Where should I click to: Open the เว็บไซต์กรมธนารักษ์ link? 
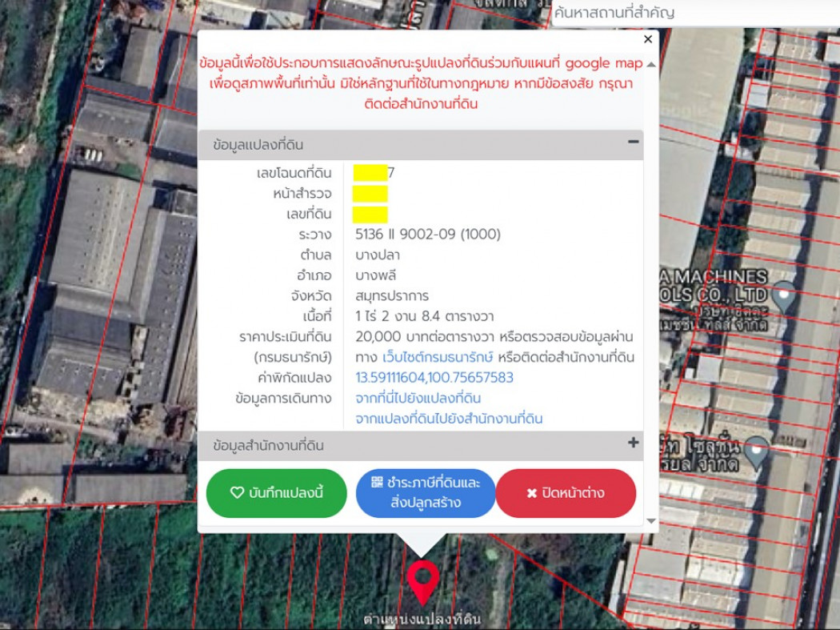(x=438, y=357)
